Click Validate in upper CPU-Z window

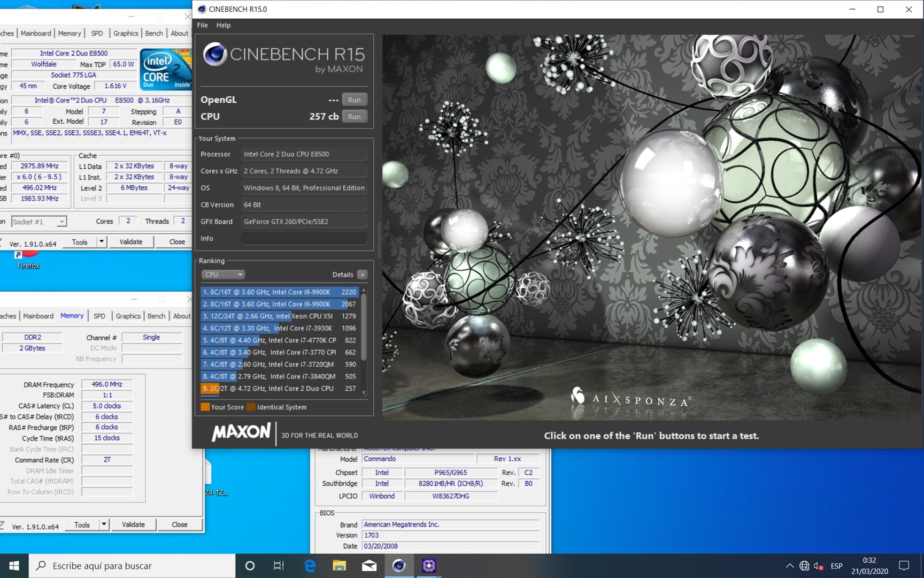(x=131, y=242)
